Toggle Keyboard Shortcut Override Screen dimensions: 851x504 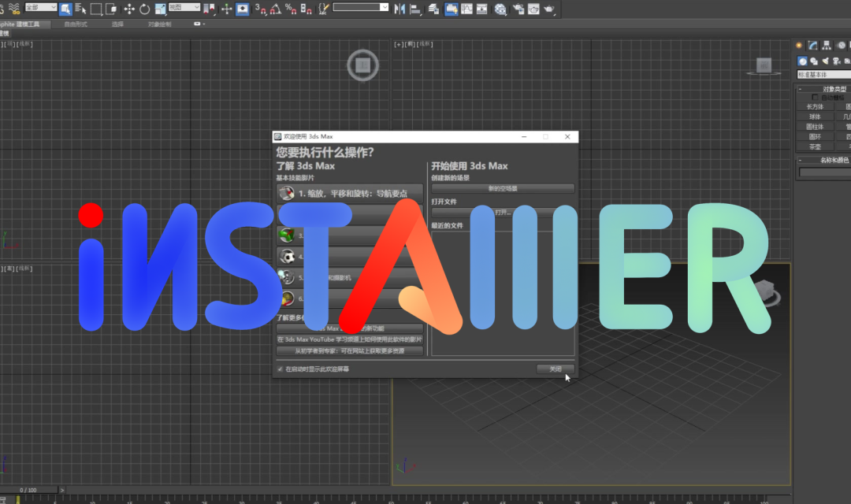tap(242, 9)
